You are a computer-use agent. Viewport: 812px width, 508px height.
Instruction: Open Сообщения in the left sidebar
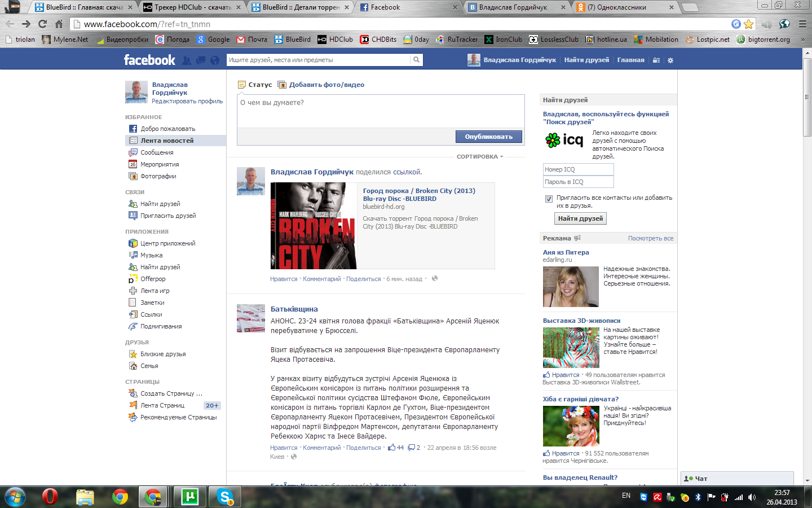point(151,152)
